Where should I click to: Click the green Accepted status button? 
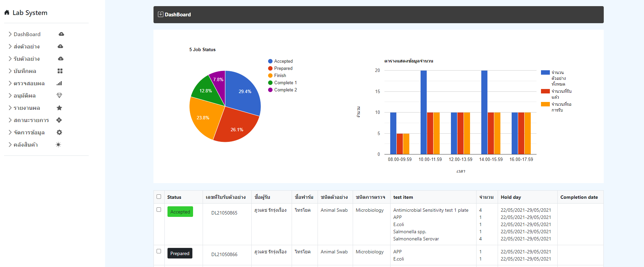pos(180,212)
